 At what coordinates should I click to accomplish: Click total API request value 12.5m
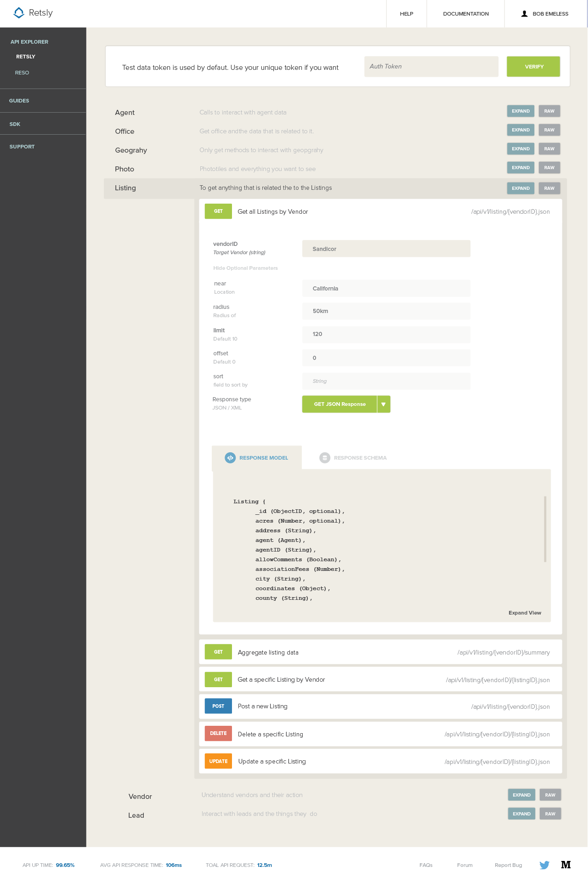coord(265,865)
